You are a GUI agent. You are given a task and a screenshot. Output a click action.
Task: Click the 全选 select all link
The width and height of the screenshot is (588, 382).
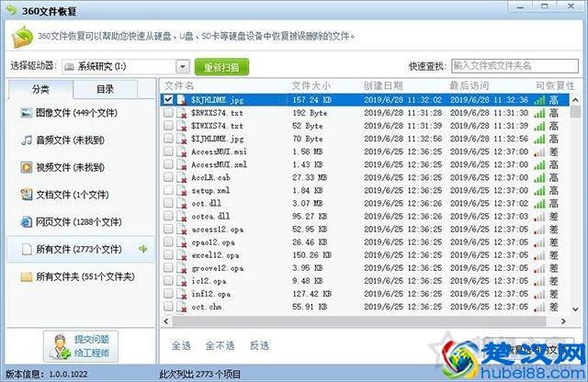pos(181,345)
